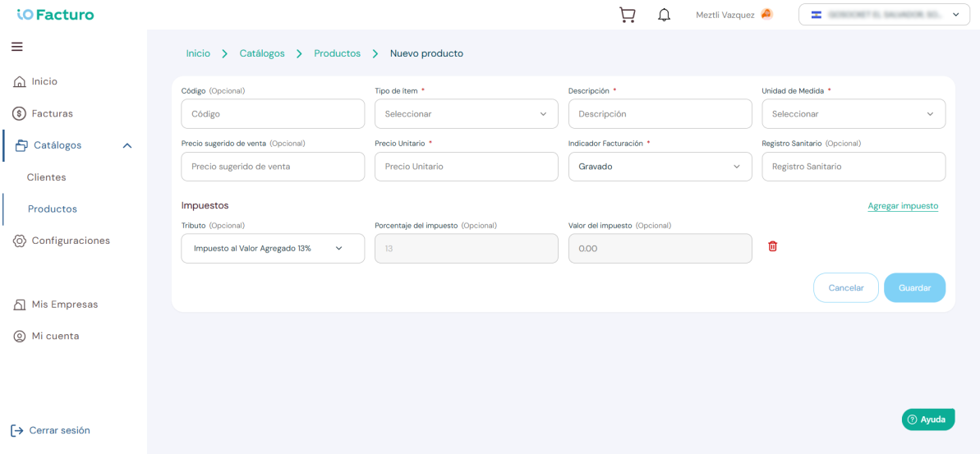Click the Código input field
Screen dimensions: 980x454
pyautogui.click(x=273, y=113)
